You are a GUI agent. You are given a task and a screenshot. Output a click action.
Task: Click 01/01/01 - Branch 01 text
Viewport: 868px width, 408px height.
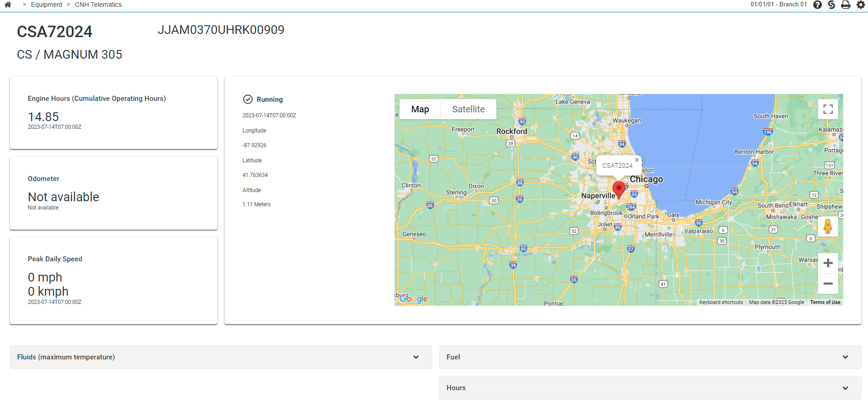779,5
